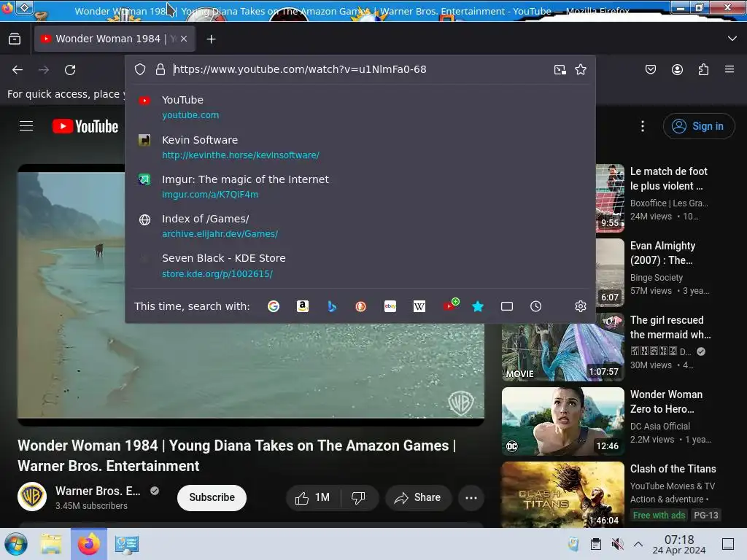Search this time with Amazon

(x=303, y=306)
